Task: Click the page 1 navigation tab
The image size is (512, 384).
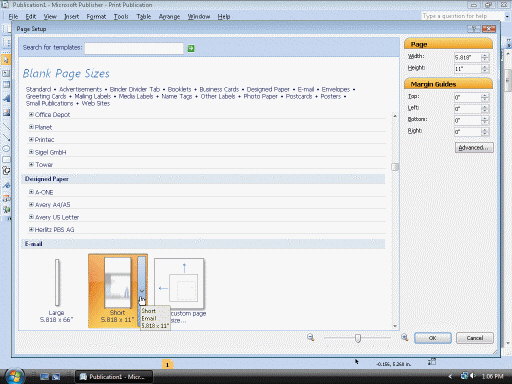Action: tap(167, 364)
